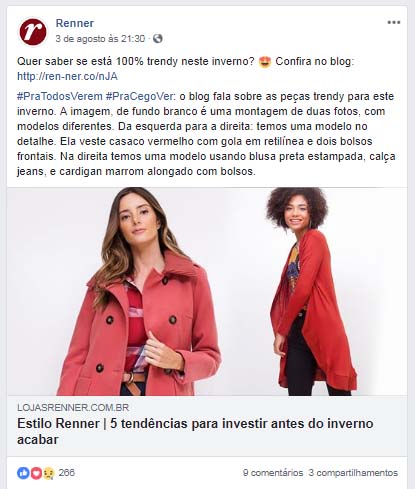
Task: Click the #PraTodosVerem hashtag
Action: (x=60, y=97)
